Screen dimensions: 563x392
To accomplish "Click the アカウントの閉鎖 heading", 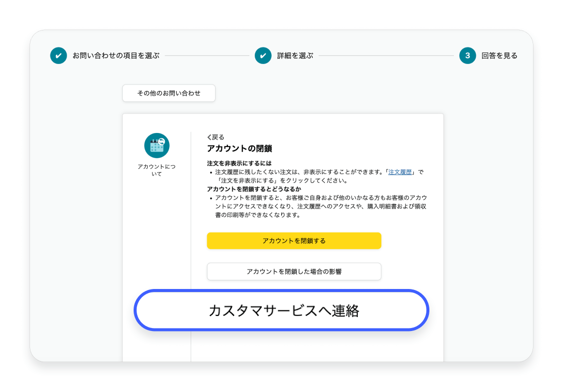I will tap(239, 148).
